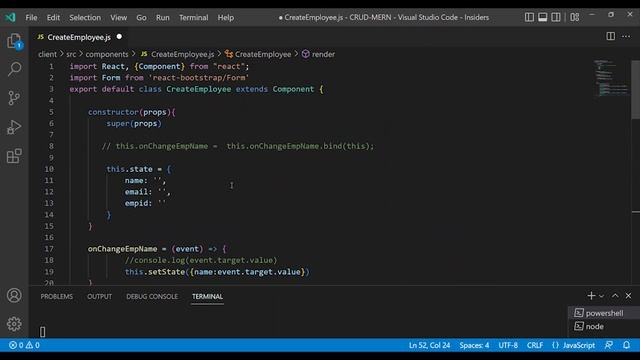Open the Go menu
Screen dimensions: 640x360
(x=141, y=18)
